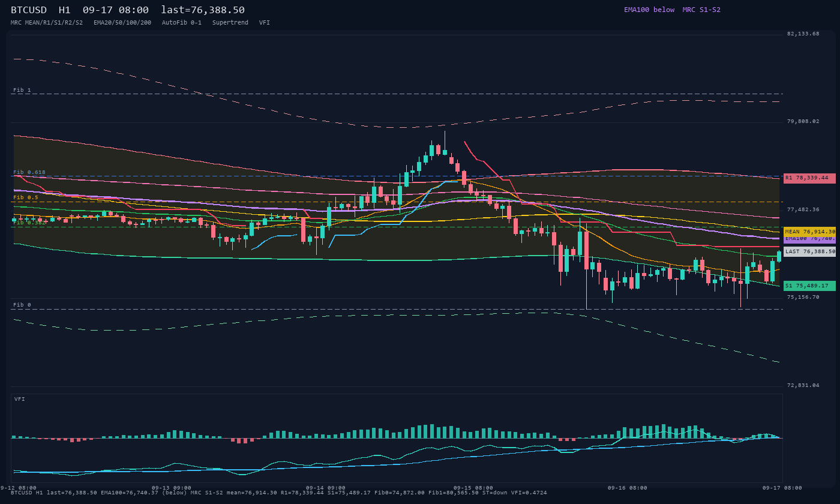Click the 09-15 08:00 time axis label

[x=473, y=488]
